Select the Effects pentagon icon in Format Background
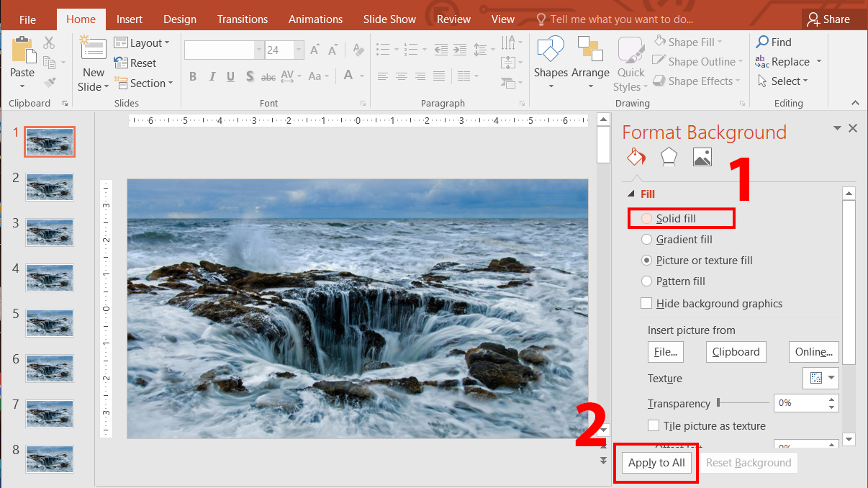This screenshot has width=868, height=488. pos(669,156)
